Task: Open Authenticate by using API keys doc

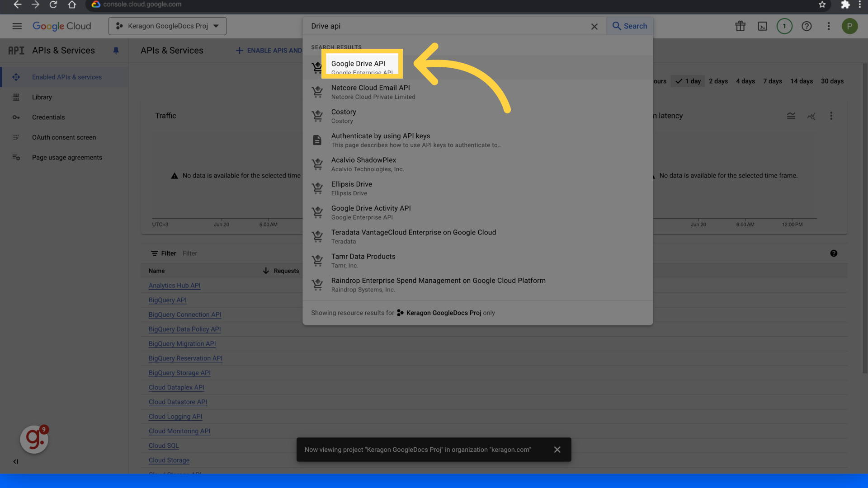Action: (477, 140)
